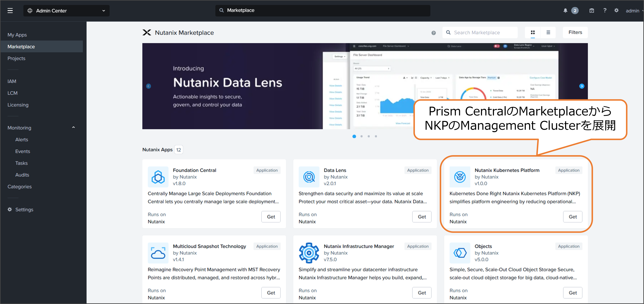
Task: Go to next banner slide
Action: click(x=581, y=86)
